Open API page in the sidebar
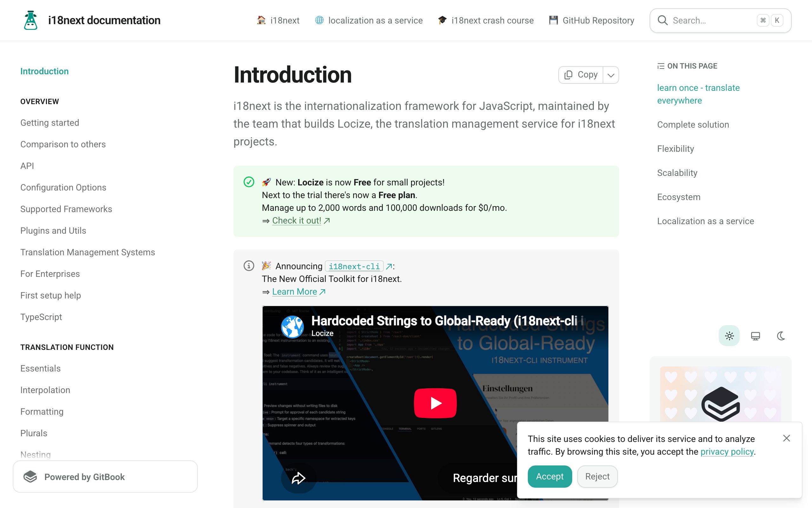Screen dimensions: 812x508 click(x=27, y=166)
